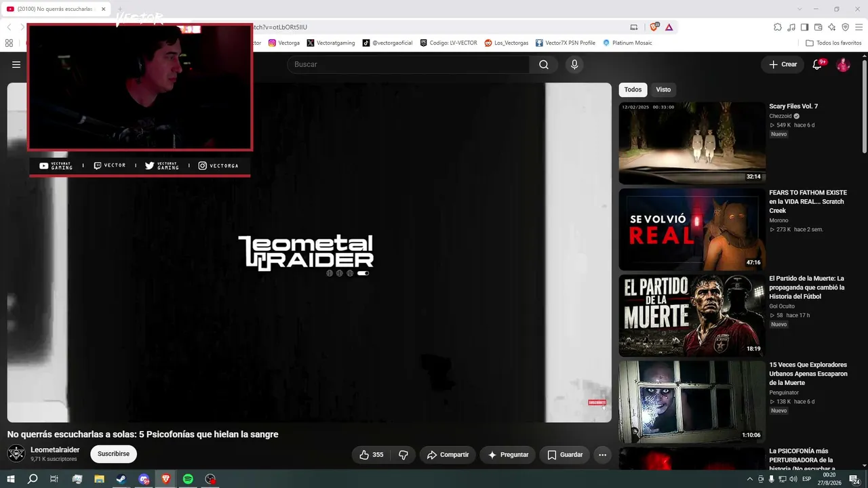Click the Preguntar button
868x488 pixels.
pos(508,455)
